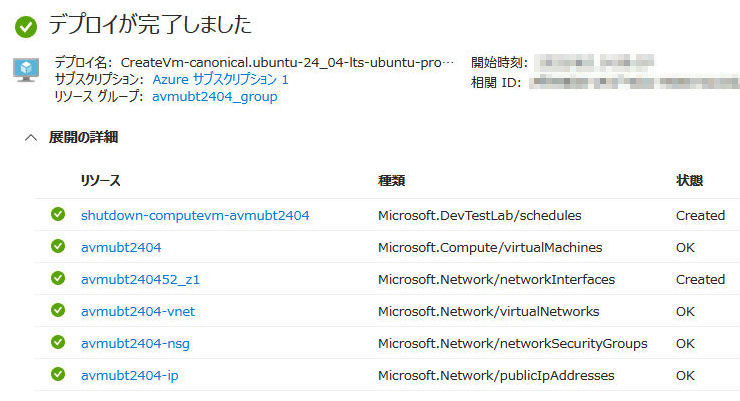Click the green deployment complete checkmark icon
The height and width of the screenshot is (401, 740).
point(26,26)
